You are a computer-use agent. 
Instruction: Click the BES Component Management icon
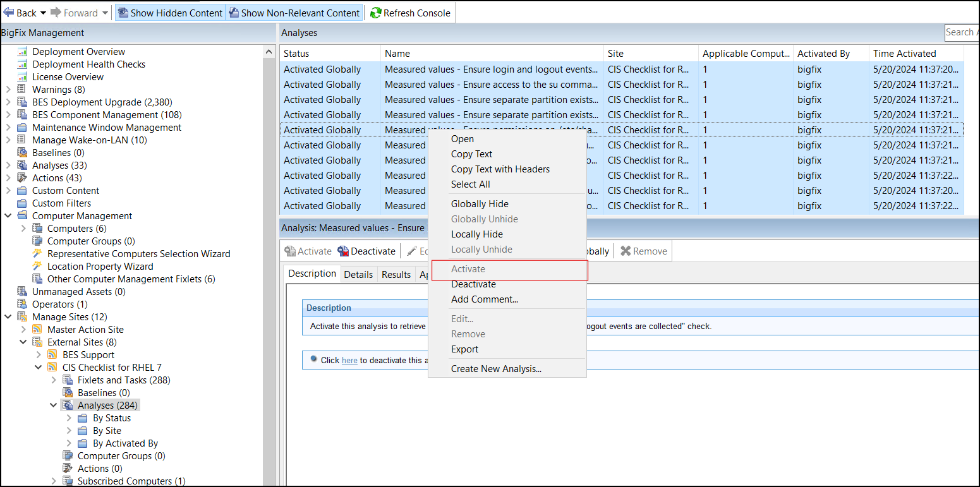click(22, 115)
